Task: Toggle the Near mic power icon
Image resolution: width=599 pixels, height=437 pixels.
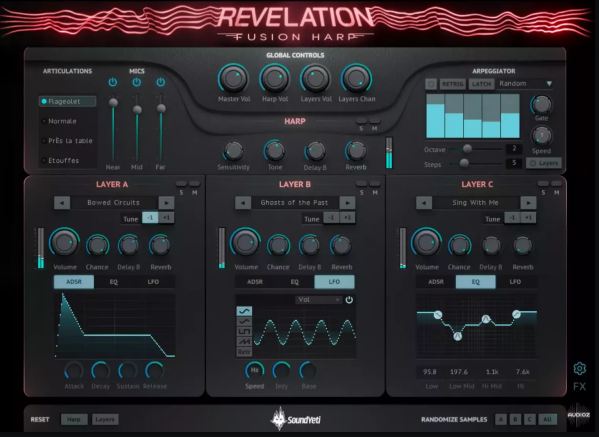Action: click(113, 82)
